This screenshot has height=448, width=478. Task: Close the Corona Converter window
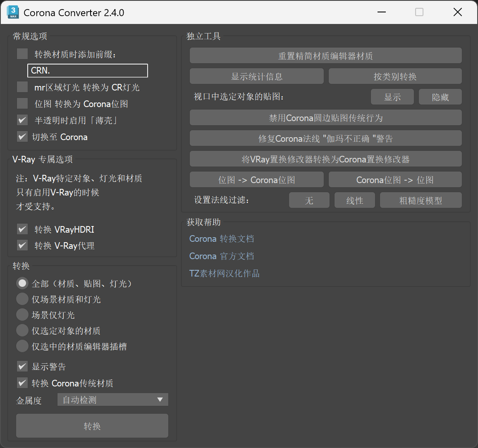point(458,12)
